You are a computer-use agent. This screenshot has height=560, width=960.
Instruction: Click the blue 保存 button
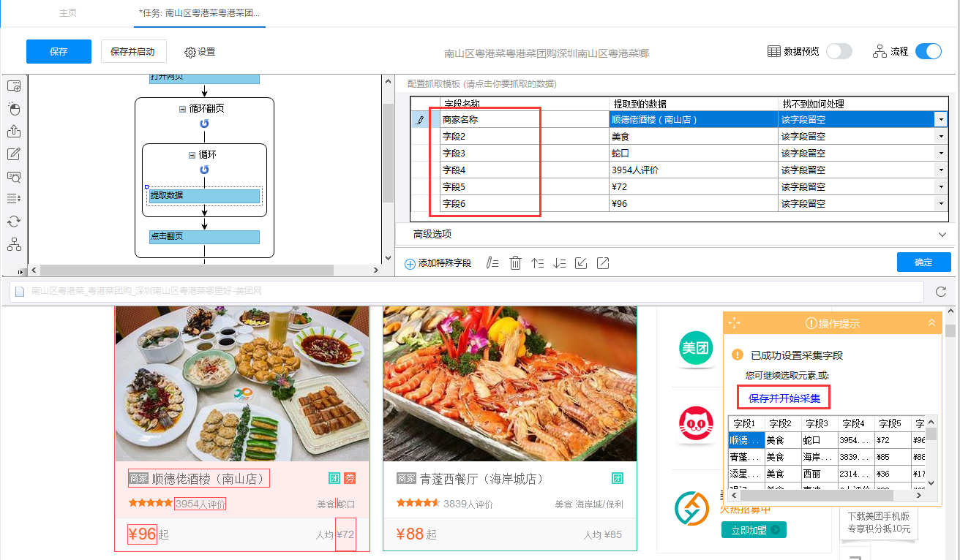(x=59, y=51)
